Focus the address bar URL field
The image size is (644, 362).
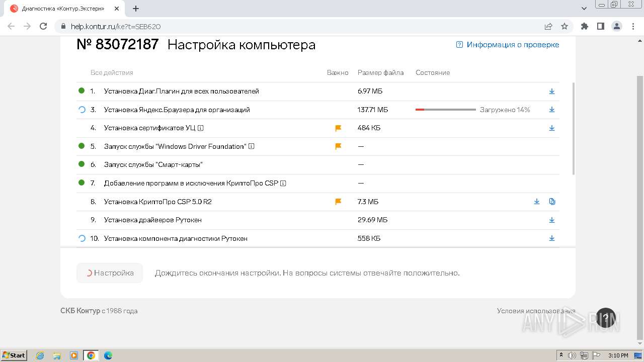point(302,27)
